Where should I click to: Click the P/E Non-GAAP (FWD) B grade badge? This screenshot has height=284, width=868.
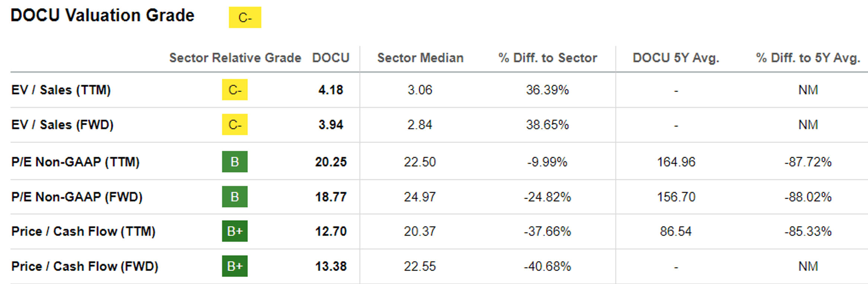point(235,197)
